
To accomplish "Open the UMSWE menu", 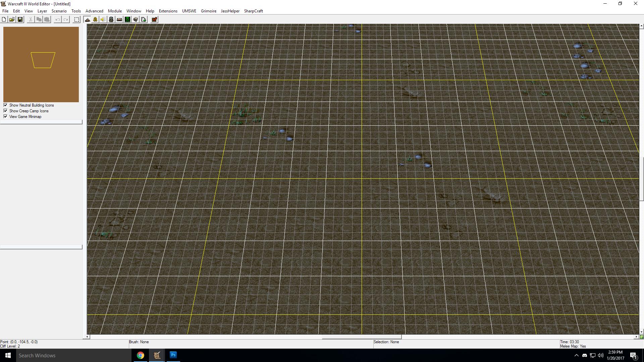I will 189,11.
